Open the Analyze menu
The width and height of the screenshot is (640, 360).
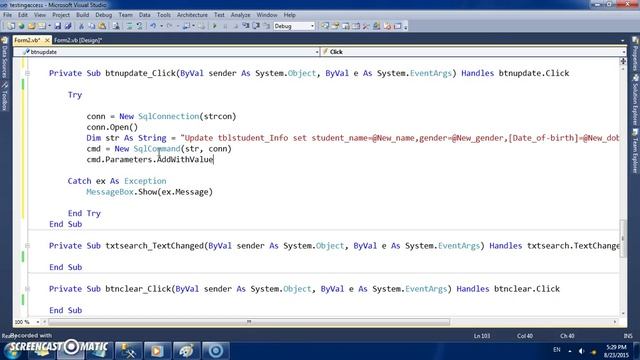(x=240, y=15)
